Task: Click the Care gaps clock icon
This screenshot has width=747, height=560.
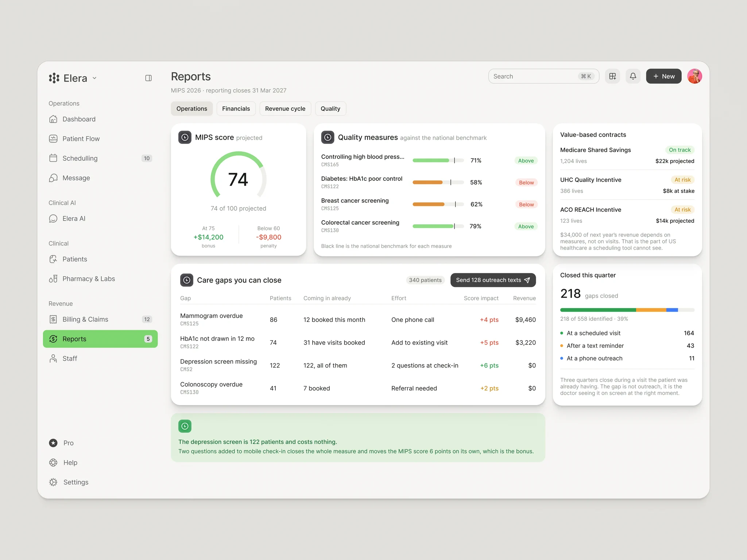Action: pos(187,280)
